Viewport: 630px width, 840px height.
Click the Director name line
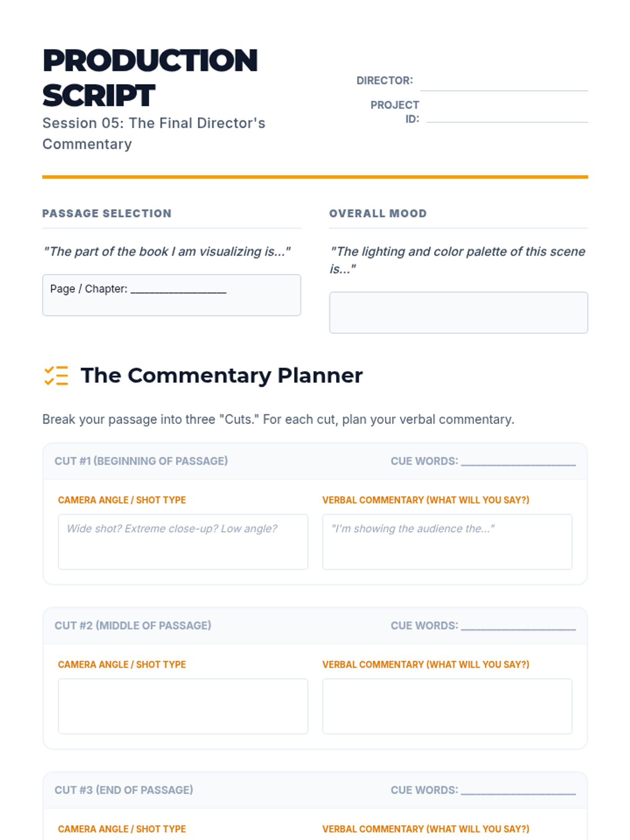pyautogui.click(x=504, y=83)
